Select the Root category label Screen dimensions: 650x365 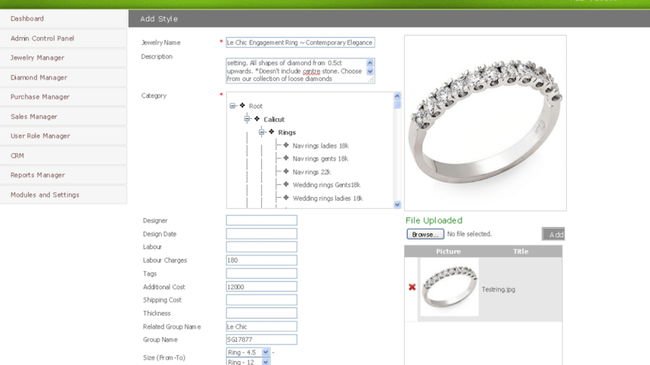pyautogui.click(x=256, y=106)
